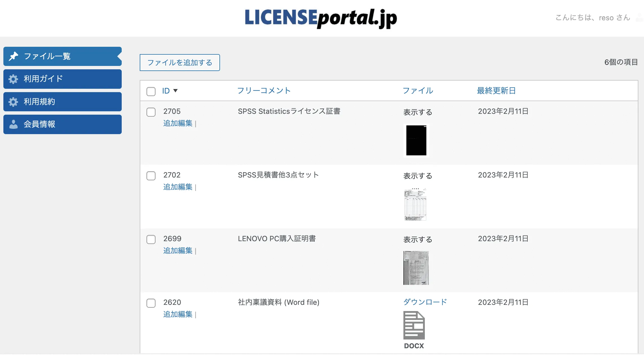
Task: Click the pin icon beside ファイル一覧
Action: pyautogui.click(x=14, y=56)
